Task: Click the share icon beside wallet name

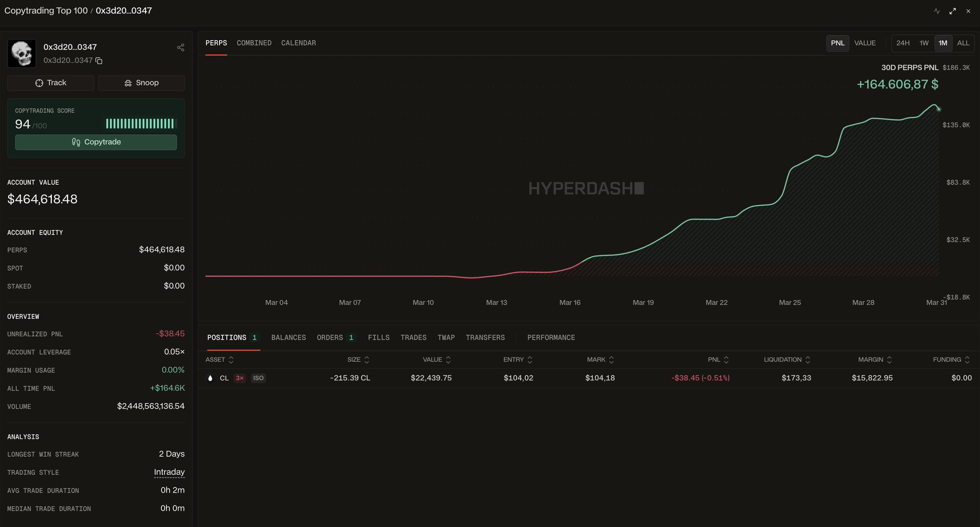Action: coord(180,47)
